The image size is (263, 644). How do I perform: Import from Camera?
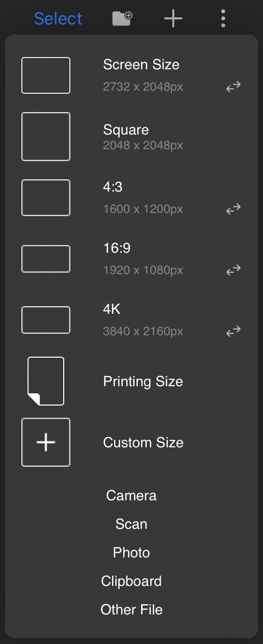(131, 495)
